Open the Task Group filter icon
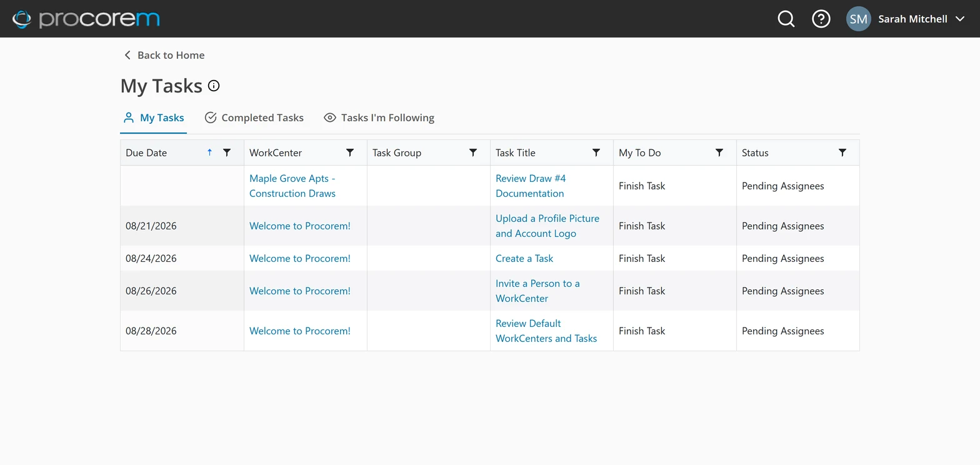The image size is (980, 465). point(473,152)
